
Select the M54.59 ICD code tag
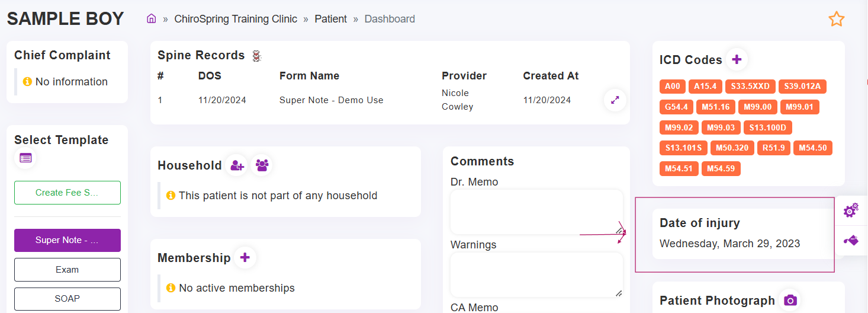(x=721, y=169)
